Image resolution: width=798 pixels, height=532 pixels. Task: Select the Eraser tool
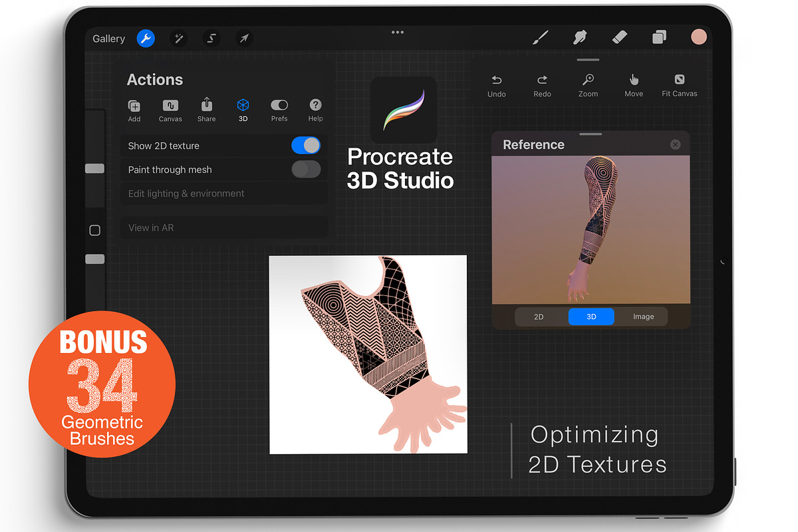point(619,37)
